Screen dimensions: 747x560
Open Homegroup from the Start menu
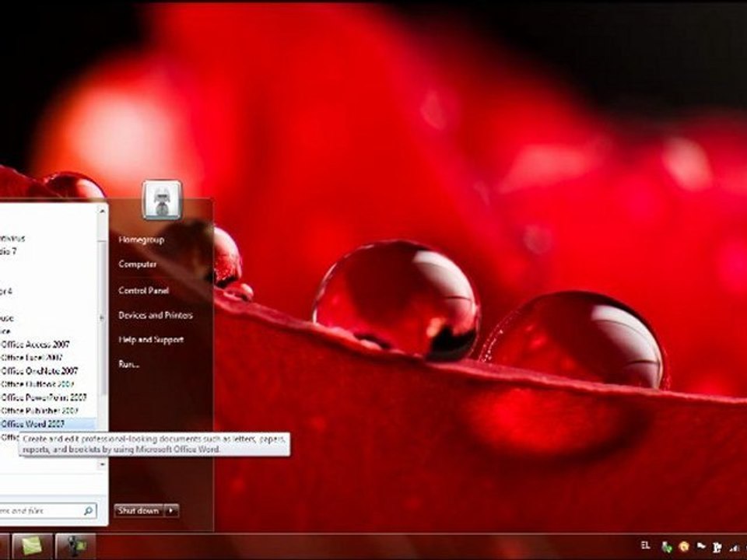(142, 240)
